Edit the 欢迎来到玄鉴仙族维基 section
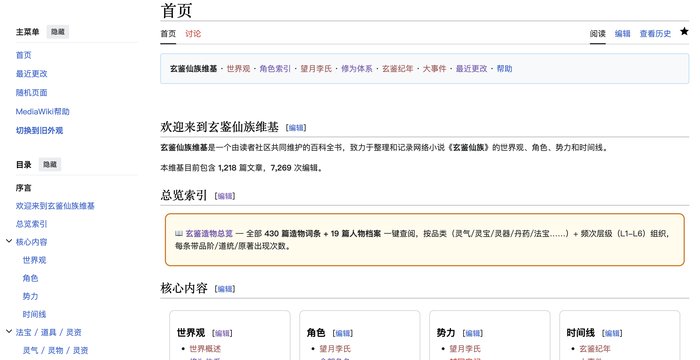The image size is (700, 360). (x=296, y=128)
